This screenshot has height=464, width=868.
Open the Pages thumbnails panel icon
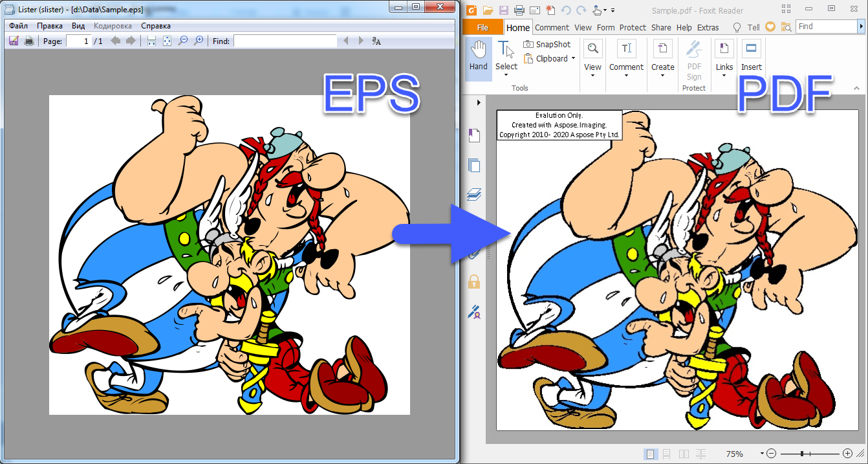click(474, 165)
